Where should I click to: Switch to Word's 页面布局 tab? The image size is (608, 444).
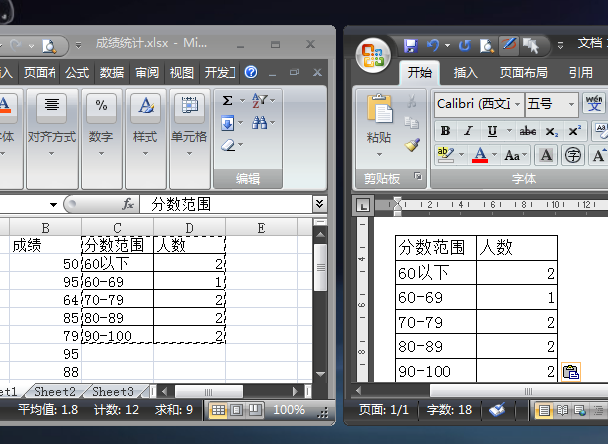[523, 73]
